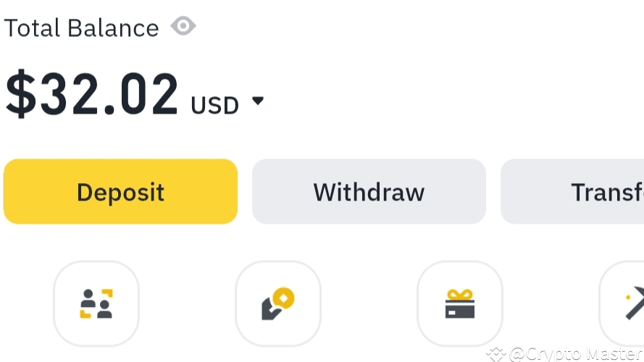Select the Withdraw button
The width and height of the screenshot is (644, 362).
(369, 191)
